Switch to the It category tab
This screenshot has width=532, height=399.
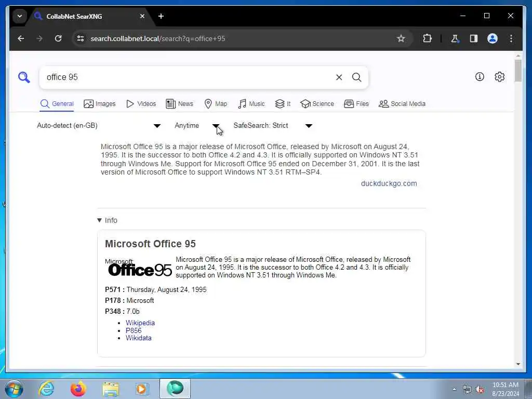click(x=283, y=104)
